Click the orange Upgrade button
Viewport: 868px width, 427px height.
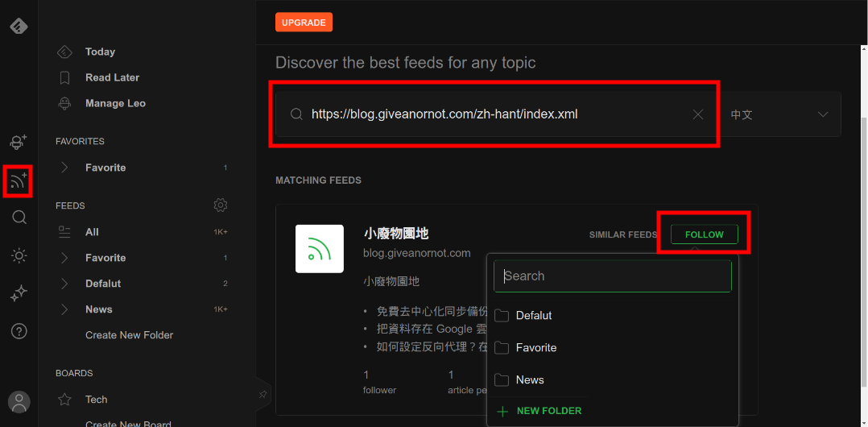click(x=304, y=23)
